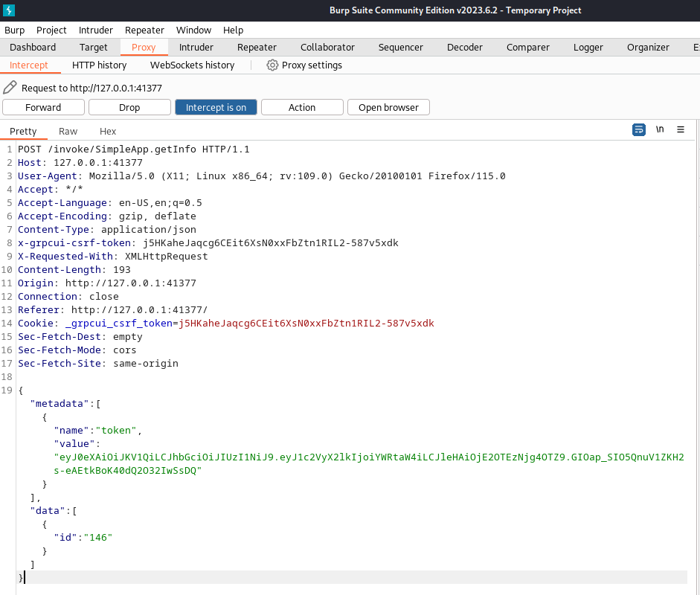Click the pencil edit icon beside request target
The height and width of the screenshot is (595, 700).
(10, 88)
